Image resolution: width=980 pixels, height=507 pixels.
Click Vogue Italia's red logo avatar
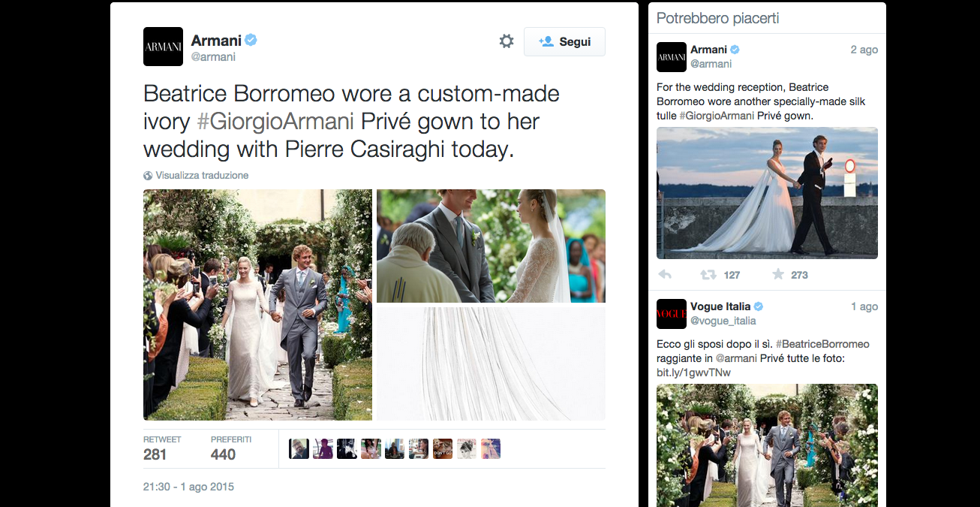click(672, 314)
